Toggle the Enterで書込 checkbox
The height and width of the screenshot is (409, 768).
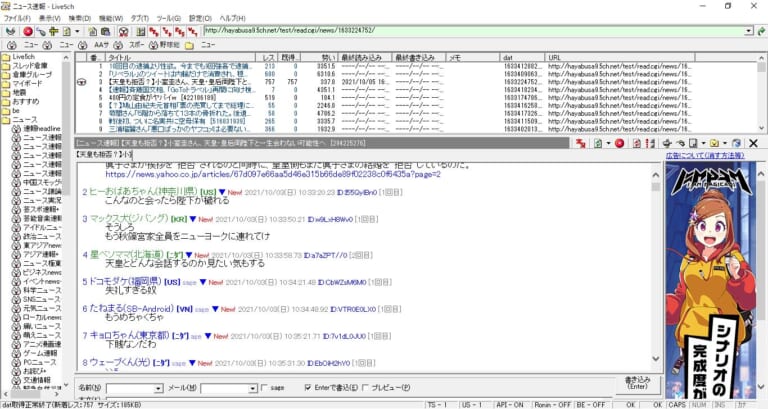point(306,388)
